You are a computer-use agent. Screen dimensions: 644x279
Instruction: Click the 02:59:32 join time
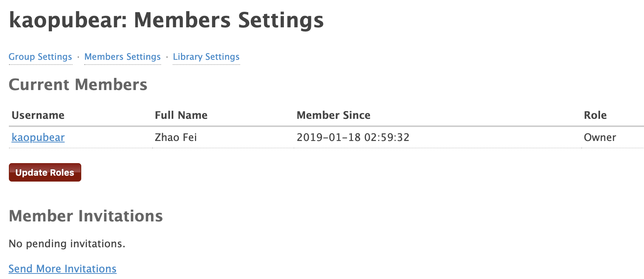(x=387, y=137)
